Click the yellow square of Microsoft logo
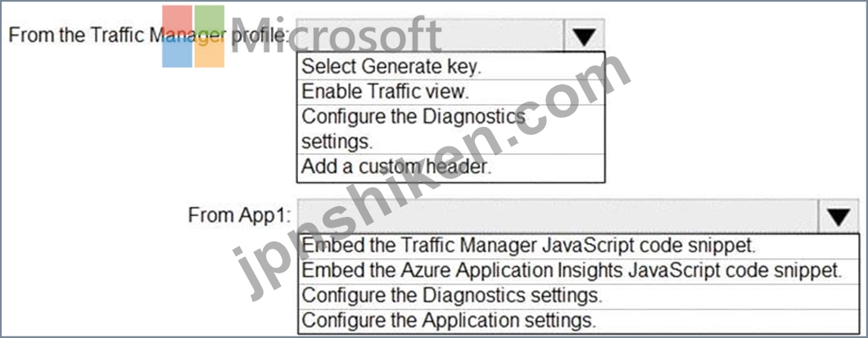The width and height of the screenshot is (868, 338). point(210,52)
